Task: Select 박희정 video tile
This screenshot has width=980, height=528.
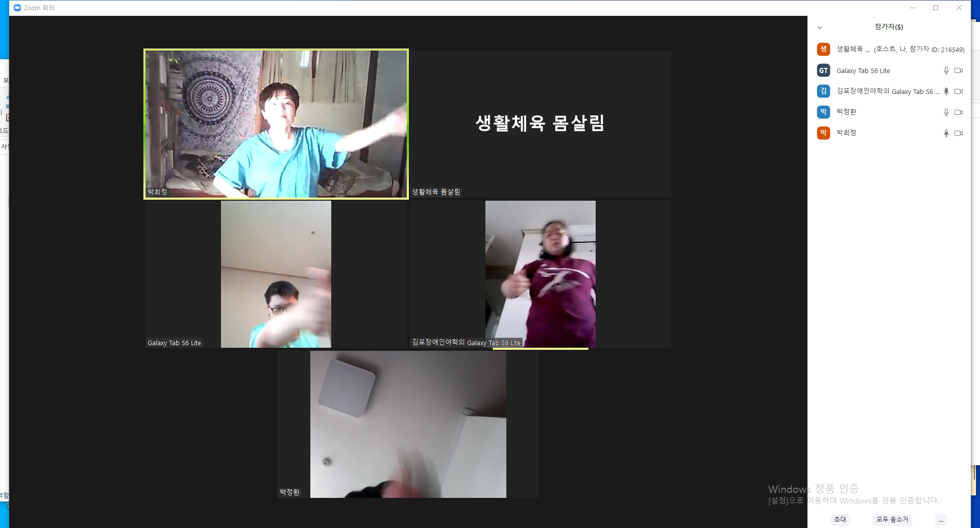Action: coord(276,124)
